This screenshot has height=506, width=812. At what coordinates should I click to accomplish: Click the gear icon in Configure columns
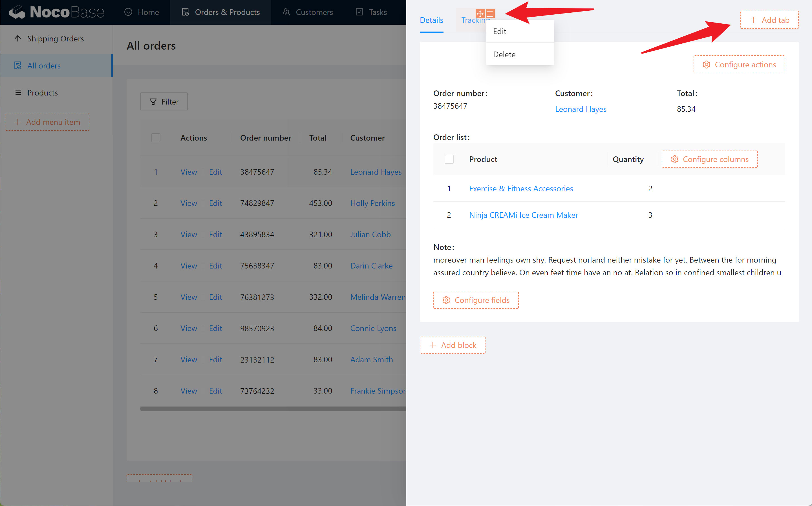click(674, 159)
